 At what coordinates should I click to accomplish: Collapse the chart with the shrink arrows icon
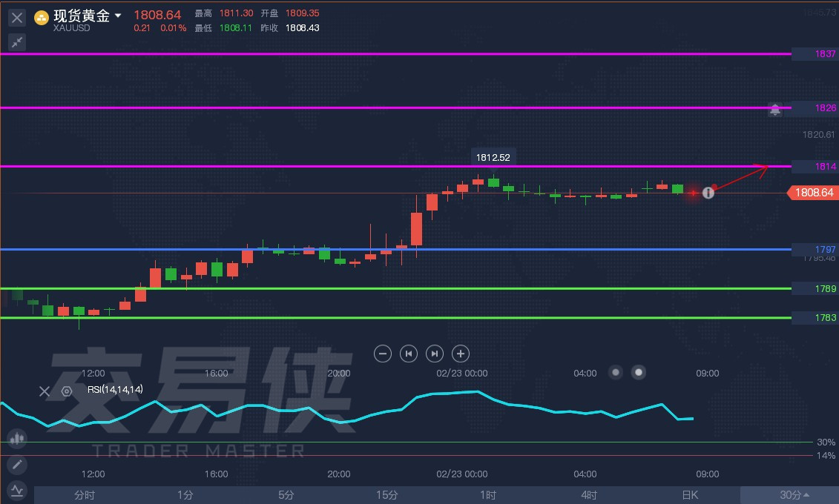[17, 42]
